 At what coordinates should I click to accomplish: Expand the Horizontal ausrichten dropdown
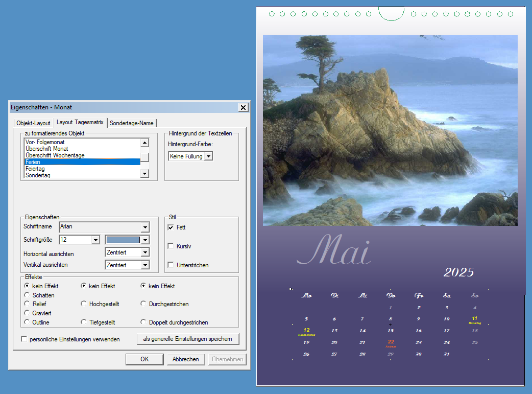coord(145,253)
